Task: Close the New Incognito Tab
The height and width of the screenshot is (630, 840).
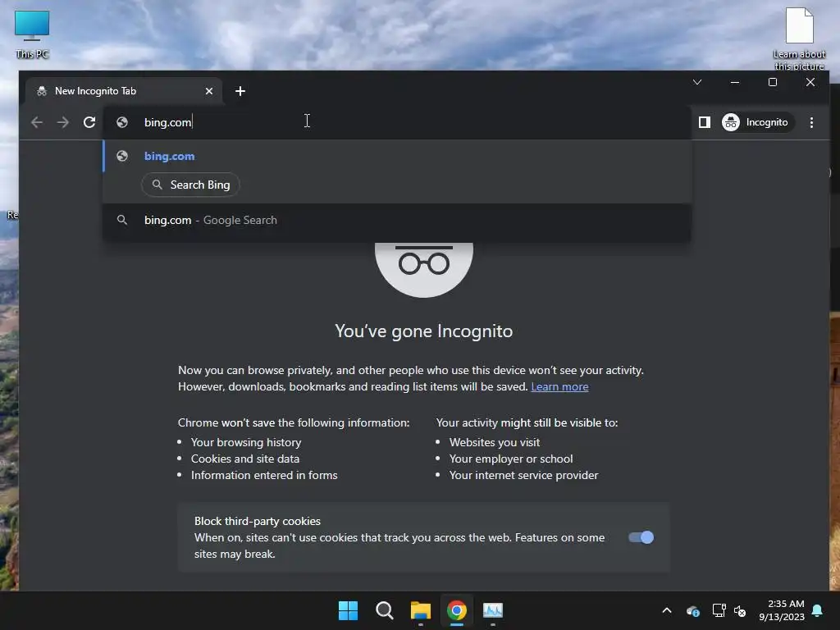Action: [209, 91]
